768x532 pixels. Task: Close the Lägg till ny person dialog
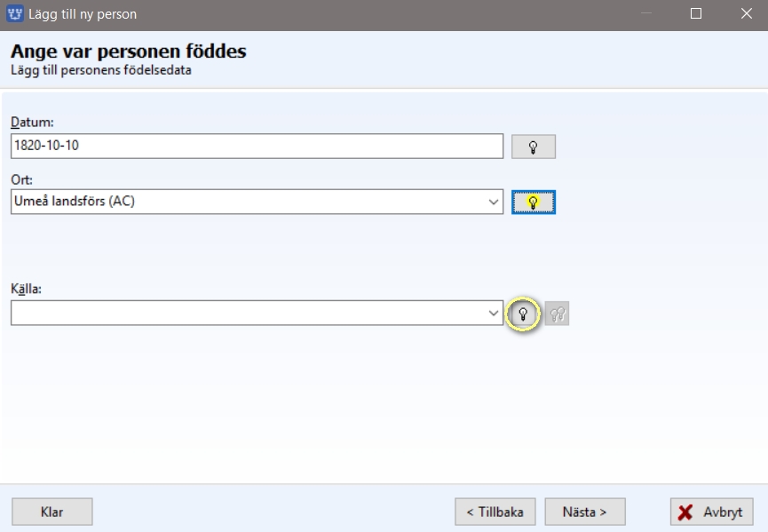(x=746, y=13)
